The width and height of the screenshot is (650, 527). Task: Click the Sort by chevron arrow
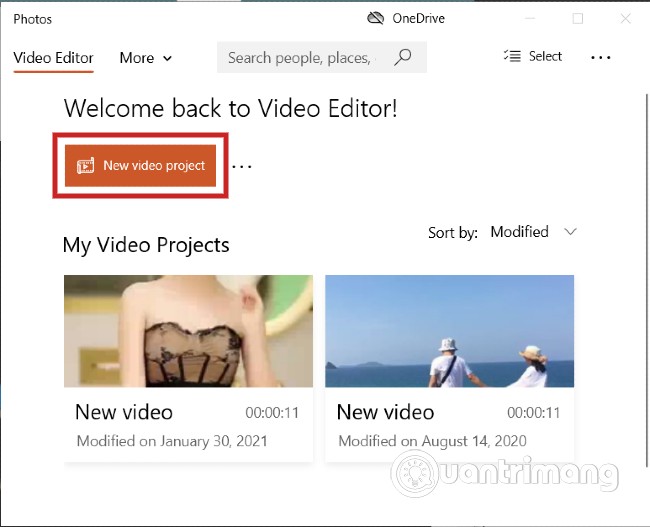pyautogui.click(x=570, y=231)
